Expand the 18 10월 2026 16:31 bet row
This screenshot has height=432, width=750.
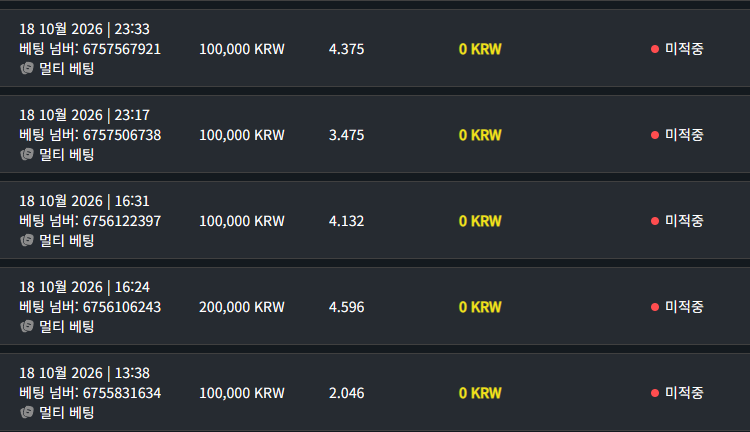[x=375, y=220]
